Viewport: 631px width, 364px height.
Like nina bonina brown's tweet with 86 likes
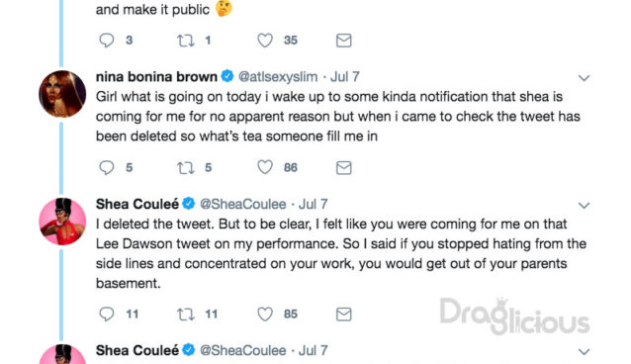(265, 167)
